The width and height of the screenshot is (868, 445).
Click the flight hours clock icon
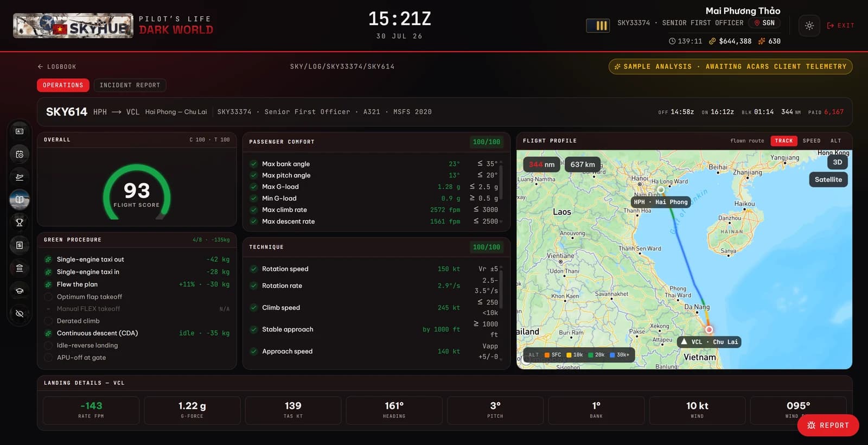[x=672, y=41]
